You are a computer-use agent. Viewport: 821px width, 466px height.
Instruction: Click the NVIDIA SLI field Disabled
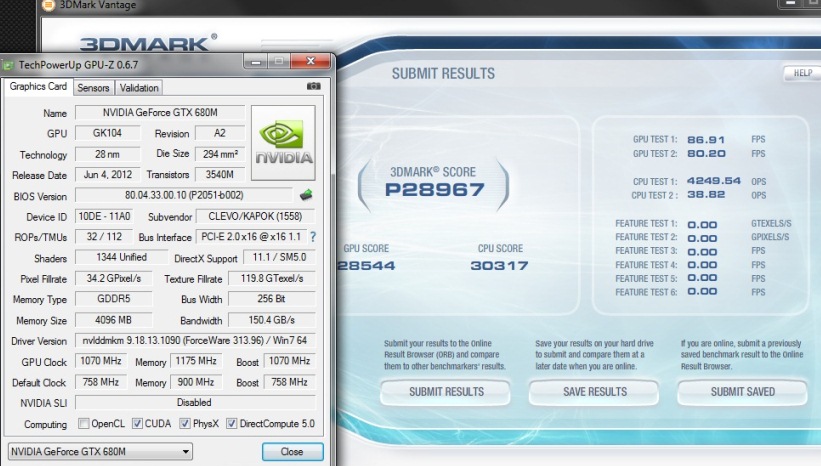[x=195, y=403]
